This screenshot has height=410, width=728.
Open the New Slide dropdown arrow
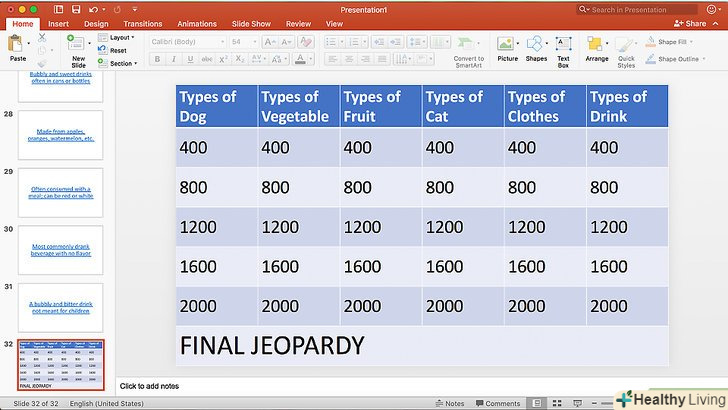point(89,43)
